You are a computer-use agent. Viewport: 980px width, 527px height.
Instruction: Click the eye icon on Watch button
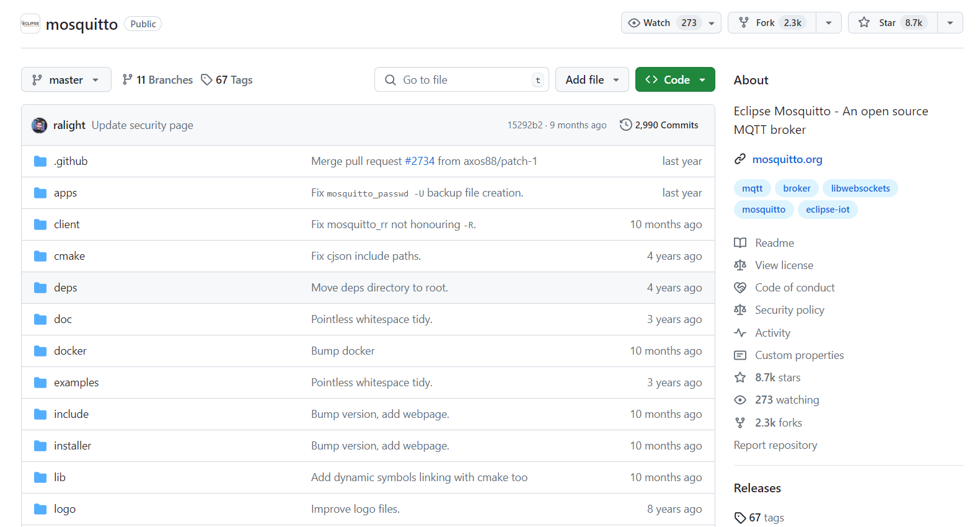point(634,23)
